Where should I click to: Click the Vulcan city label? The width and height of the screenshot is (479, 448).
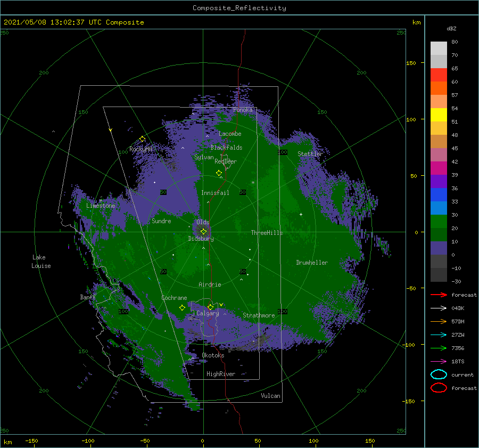270,396
